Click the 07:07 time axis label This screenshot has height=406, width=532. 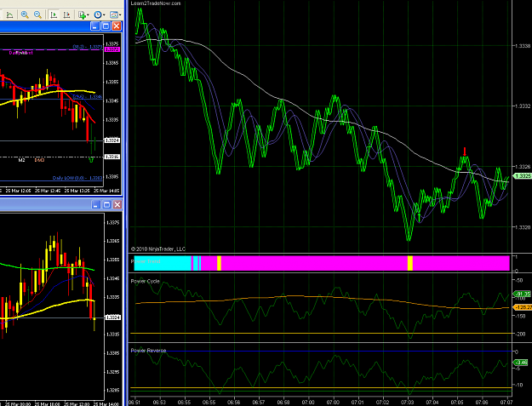(506, 403)
